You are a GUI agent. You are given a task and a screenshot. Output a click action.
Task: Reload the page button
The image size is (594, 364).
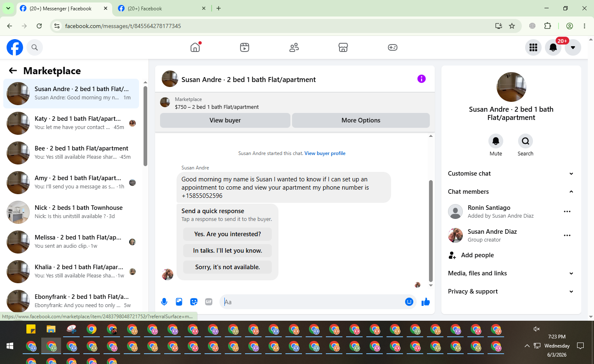point(39,26)
